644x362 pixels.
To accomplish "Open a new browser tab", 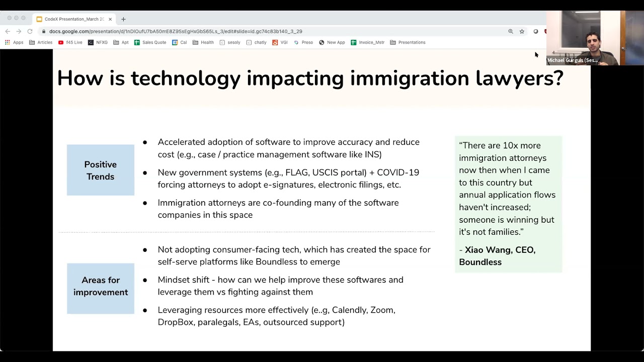I will coord(123,19).
